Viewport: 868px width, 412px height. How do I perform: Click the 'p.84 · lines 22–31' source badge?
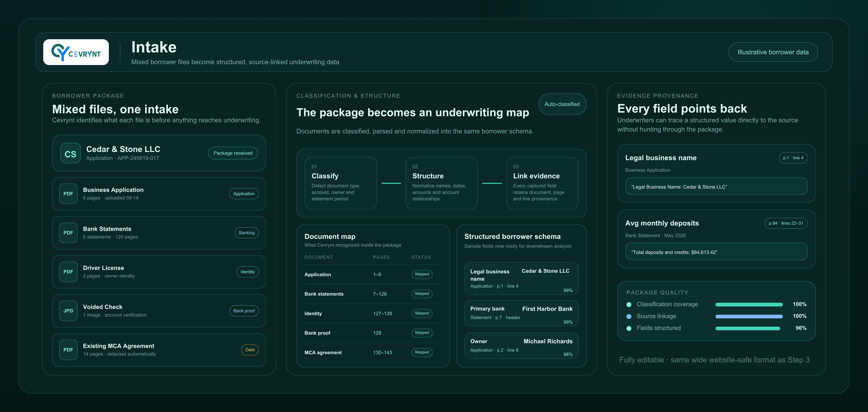[786, 223]
